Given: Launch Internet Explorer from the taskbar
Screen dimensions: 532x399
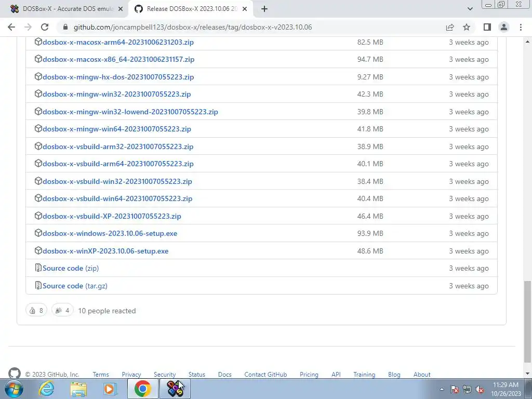Looking at the screenshot, I should [46, 389].
